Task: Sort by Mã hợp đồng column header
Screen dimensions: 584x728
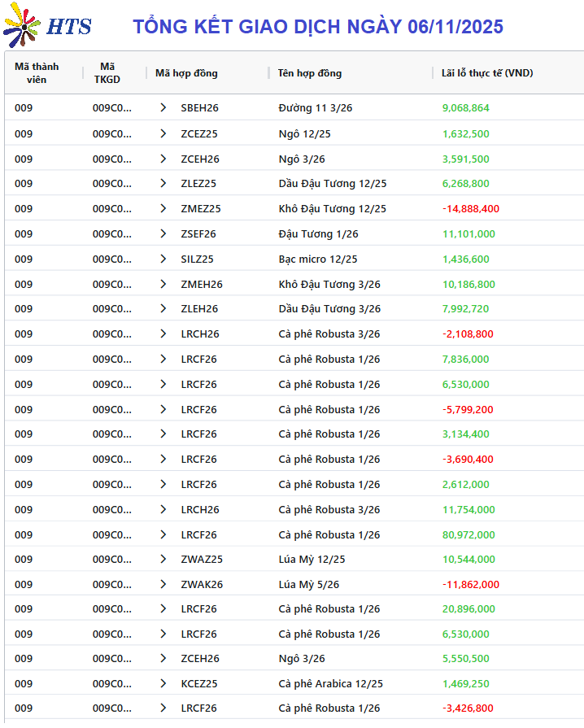Action: [x=186, y=73]
